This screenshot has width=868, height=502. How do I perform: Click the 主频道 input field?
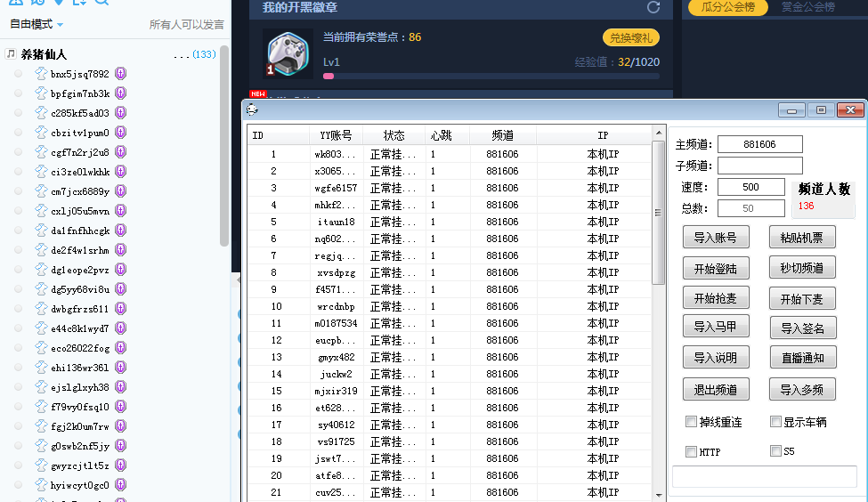click(x=760, y=144)
